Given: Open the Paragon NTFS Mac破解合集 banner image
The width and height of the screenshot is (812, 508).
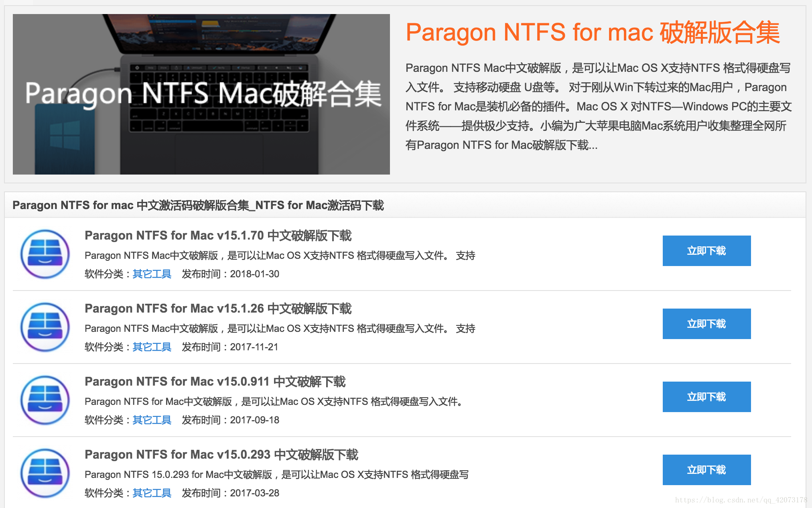Looking at the screenshot, I should click(201, 94).
